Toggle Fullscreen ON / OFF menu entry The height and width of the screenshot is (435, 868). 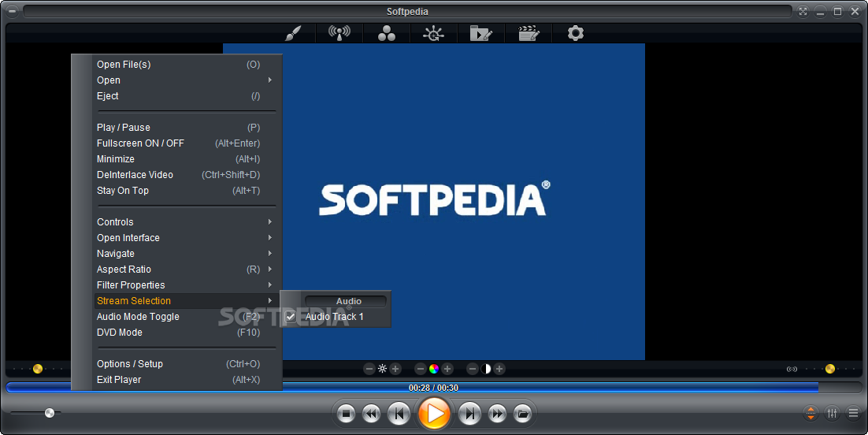click(x=184, y=143)
